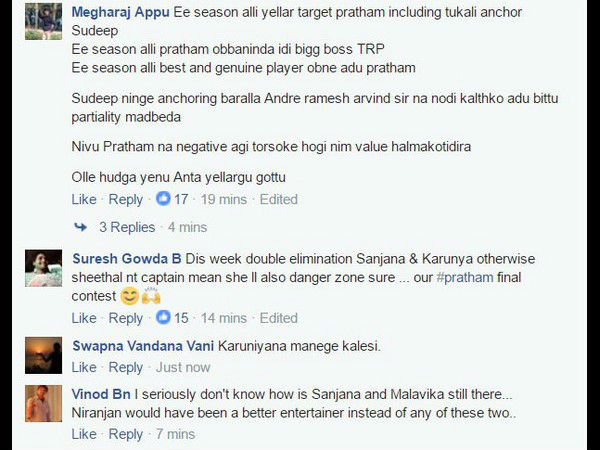Reply to Vinod Bn's comment
Viewport: 600px width, 450px height.
coord(125,434)
